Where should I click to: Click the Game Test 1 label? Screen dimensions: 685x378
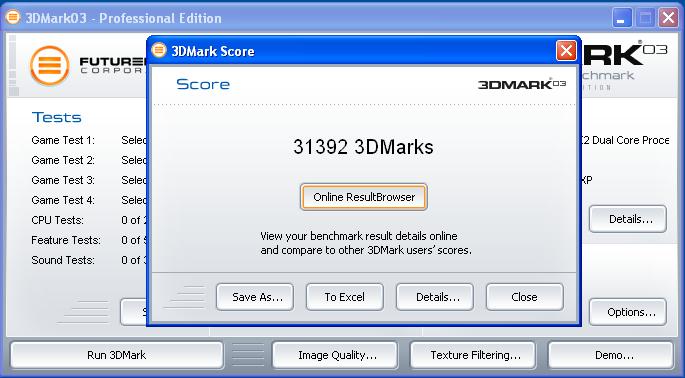63,140
